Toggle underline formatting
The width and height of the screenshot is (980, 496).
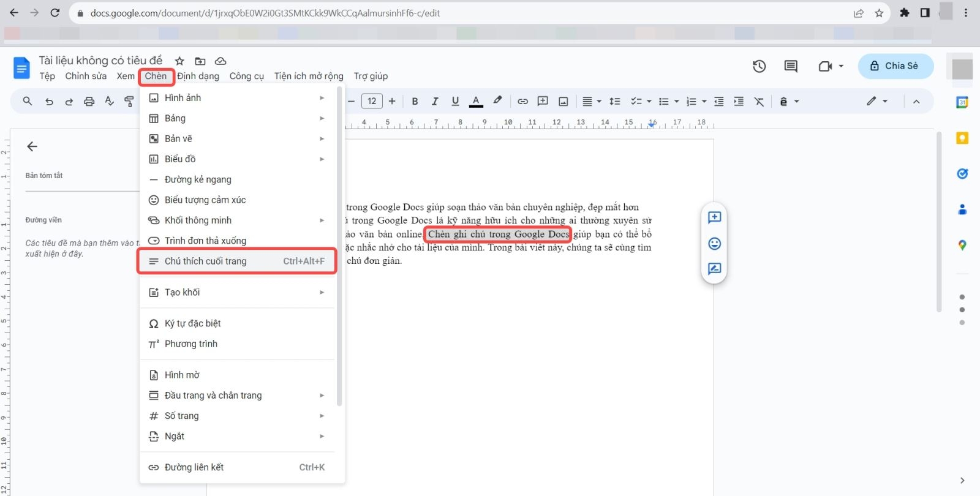[455, 102]
